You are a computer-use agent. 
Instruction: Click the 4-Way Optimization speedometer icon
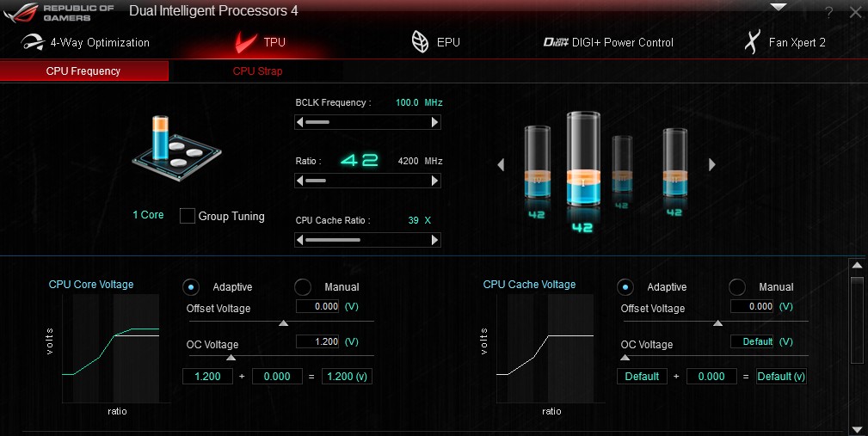(33, 42)
